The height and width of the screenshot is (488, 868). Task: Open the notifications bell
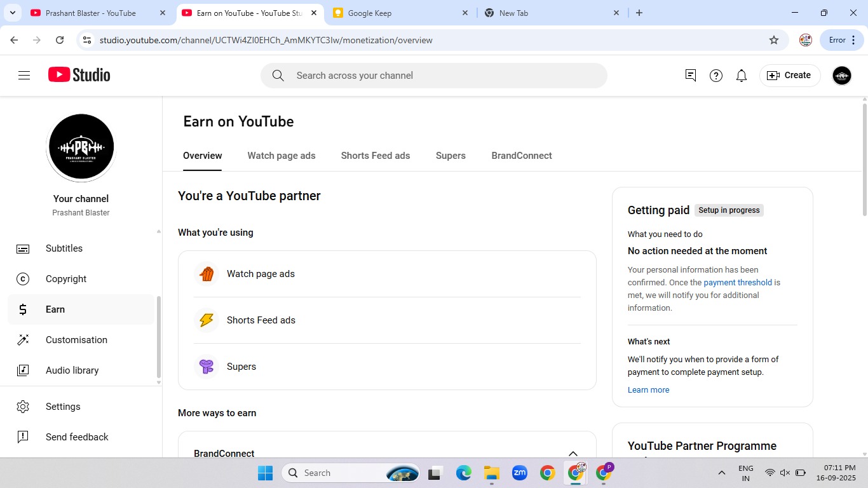[x=741, y=76]
